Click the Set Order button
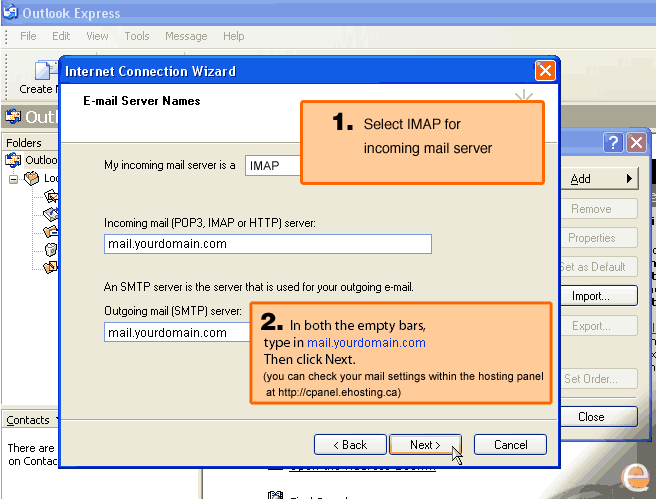The image size is (657, 500). coord(600,379)
